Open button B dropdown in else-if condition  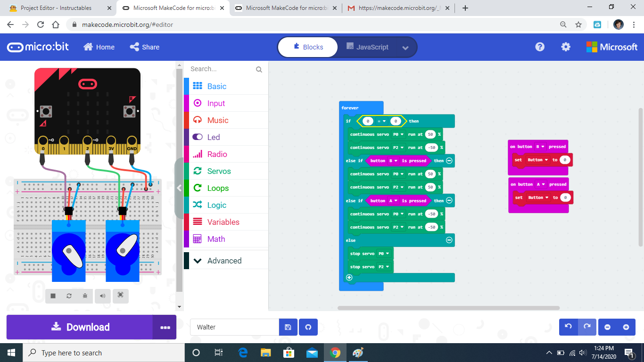(x=393, y=161)
